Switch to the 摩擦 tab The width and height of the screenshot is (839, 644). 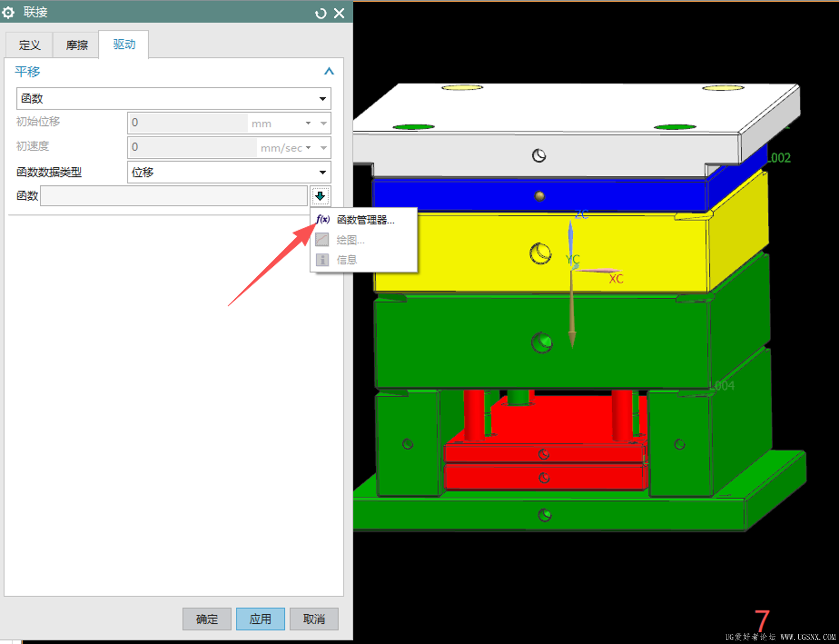click(76, 45)
